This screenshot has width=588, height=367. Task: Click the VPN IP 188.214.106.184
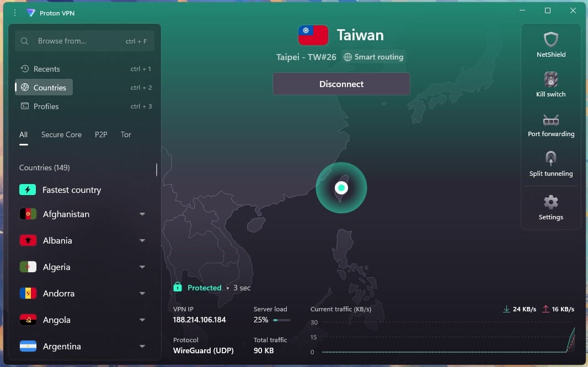[x=199, y=320]
